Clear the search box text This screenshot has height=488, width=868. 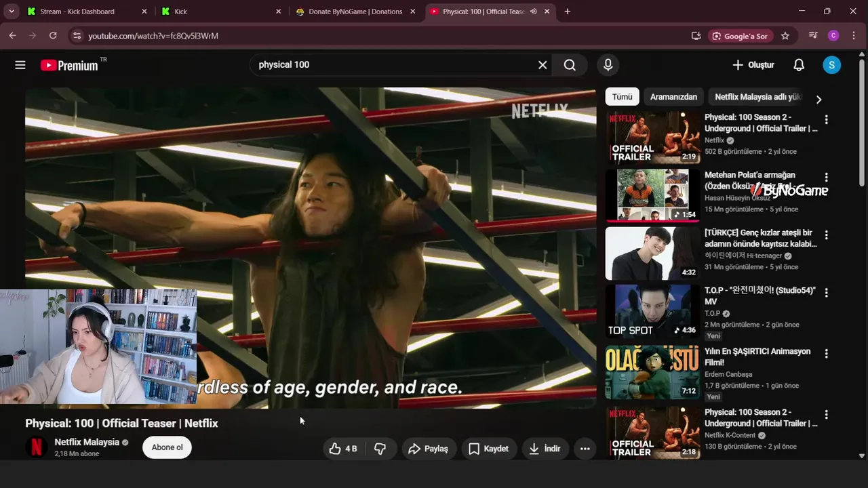tap(542, 65)
